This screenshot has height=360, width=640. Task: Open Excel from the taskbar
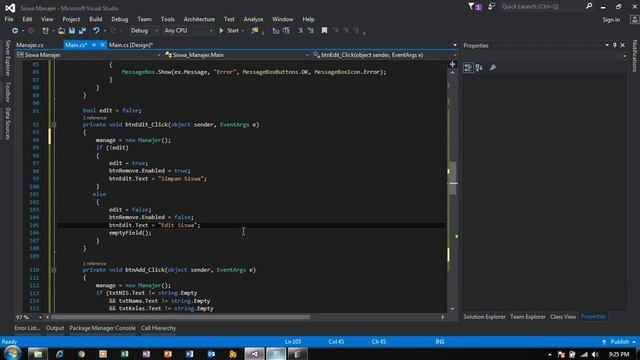[124, 354]
